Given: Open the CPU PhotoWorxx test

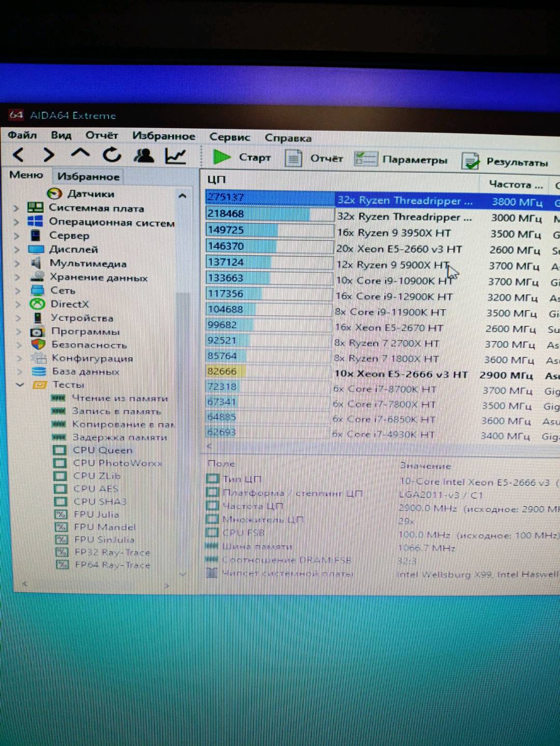Looking at the screenshot, I should click(107, 463).
